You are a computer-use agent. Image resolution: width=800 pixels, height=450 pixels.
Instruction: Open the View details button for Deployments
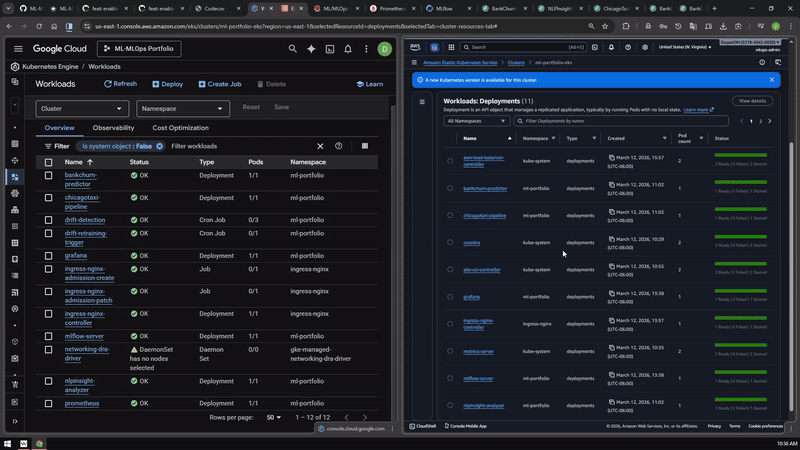click(753, 101)
